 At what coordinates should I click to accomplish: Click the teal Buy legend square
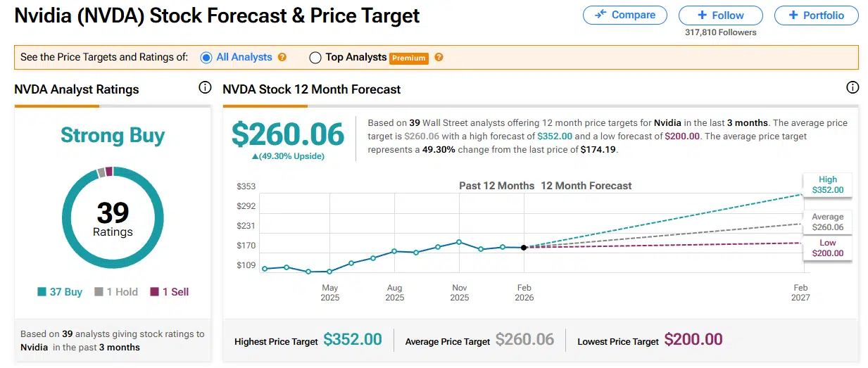point(42,292)
